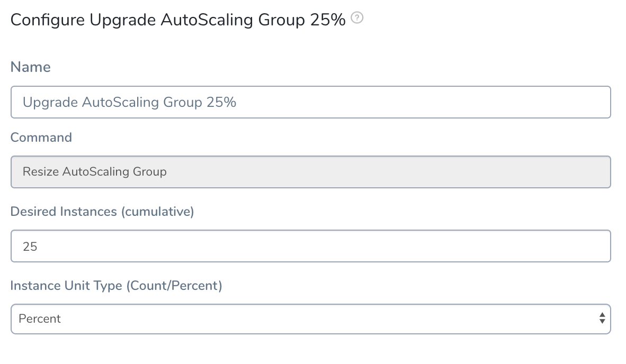Select the Percent value in the combo box
This screenshot has height=364, width=626.
click(x=40, y=319)
